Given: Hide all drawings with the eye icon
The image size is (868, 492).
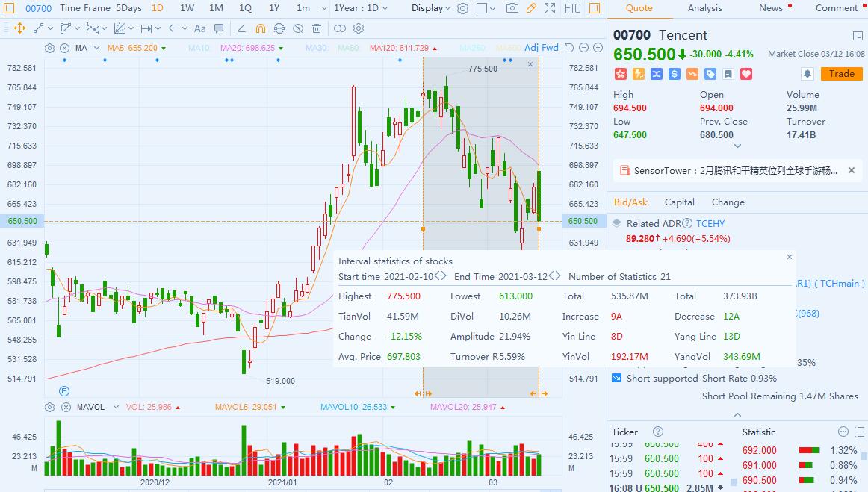Looking at the screenshot, I should [x=297, y=28].
